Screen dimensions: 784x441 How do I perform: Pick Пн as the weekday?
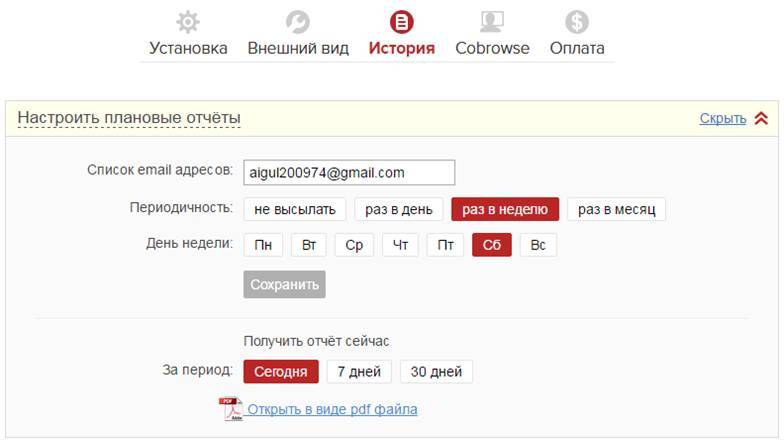pos(263,245)
